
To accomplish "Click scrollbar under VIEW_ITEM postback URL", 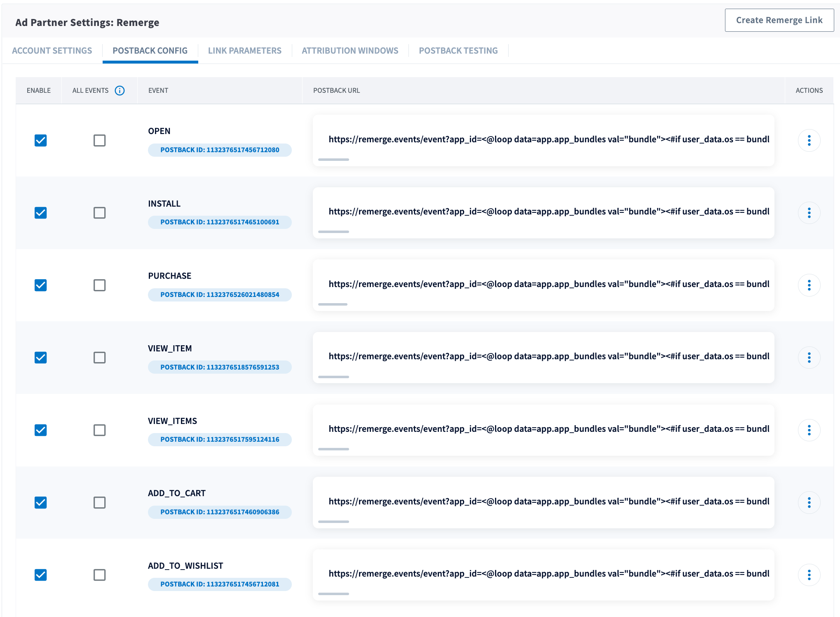I will coord(333,377).
